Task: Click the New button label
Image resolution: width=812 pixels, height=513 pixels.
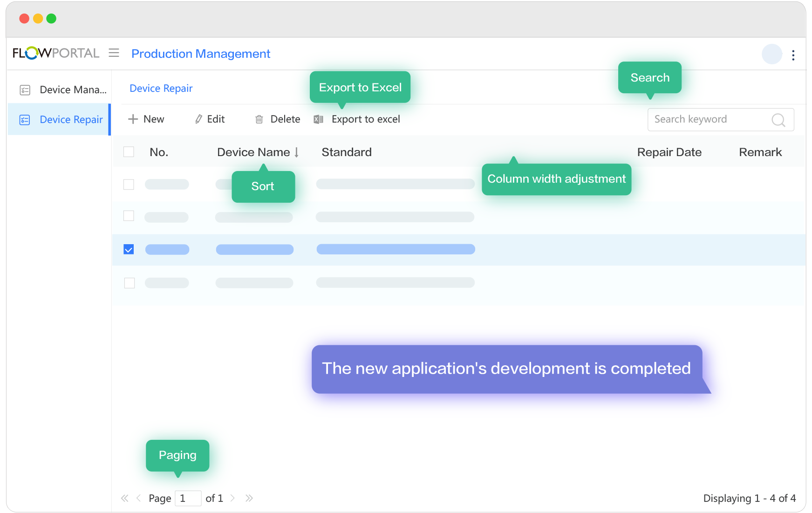Action: click(154, 119)
